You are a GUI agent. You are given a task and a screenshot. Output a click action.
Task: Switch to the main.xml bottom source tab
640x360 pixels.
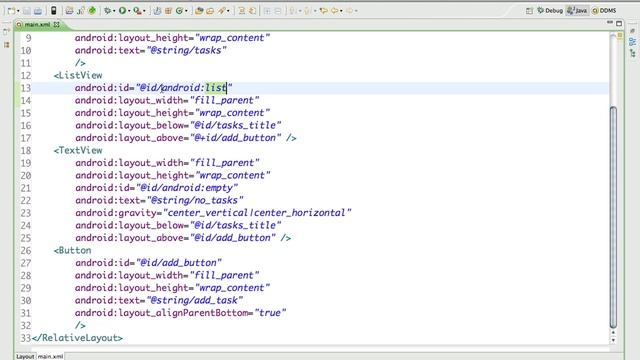pos(51,356)
